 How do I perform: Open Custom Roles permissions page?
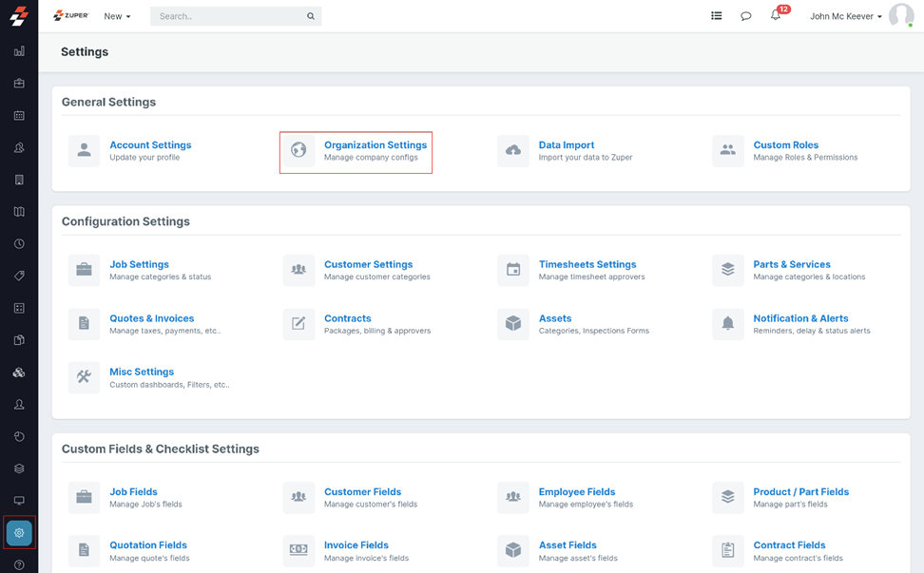(x=785, y=145)
